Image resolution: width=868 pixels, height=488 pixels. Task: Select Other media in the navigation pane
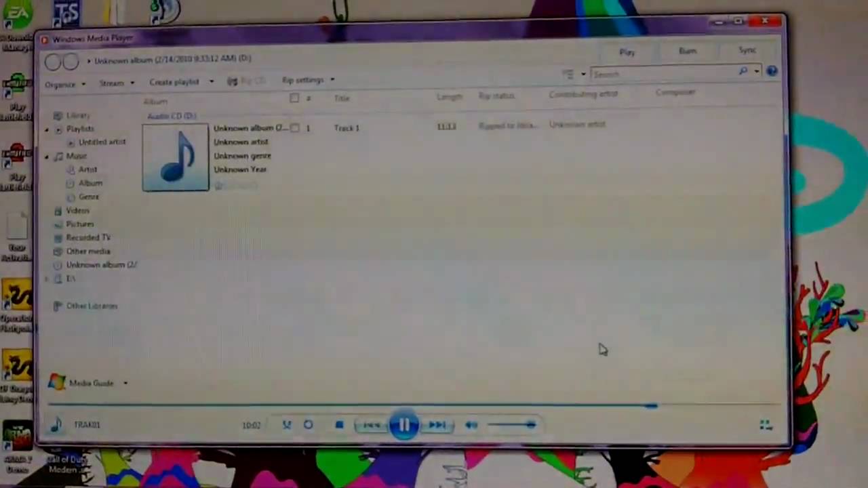88,251
